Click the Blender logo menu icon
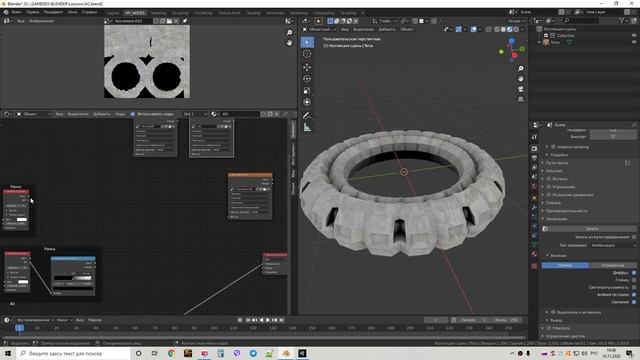The width and height of the screenshot is (640, 360). pos(6,12)
